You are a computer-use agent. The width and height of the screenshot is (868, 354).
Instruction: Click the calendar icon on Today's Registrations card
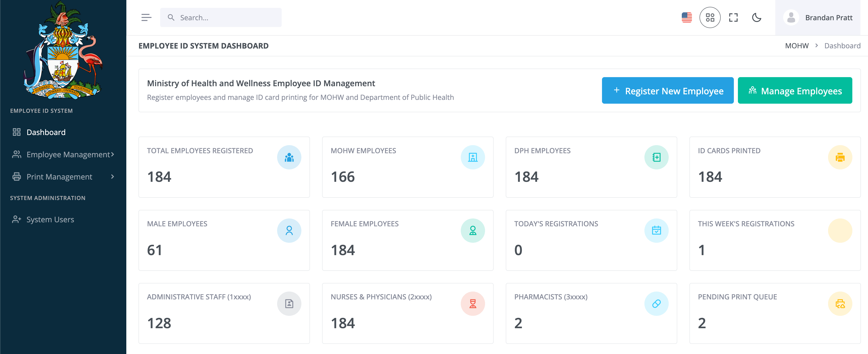657,230
